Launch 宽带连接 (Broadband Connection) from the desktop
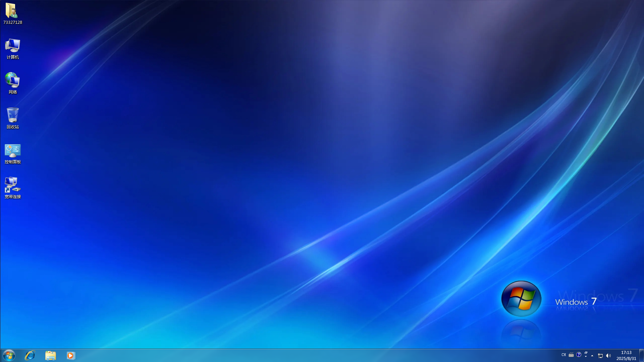This screenshot has height=362, width=644. point(12,187)
